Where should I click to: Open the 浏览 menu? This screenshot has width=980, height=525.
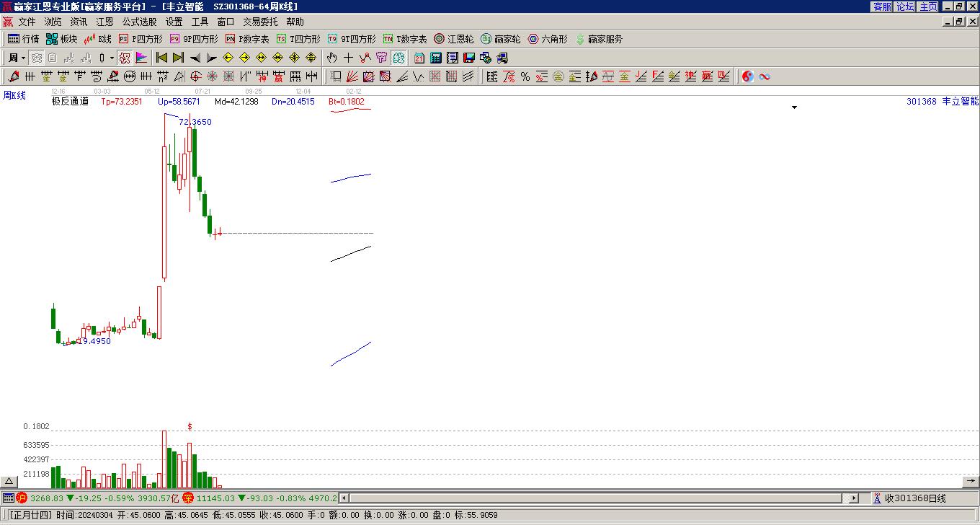click(53, 22)
